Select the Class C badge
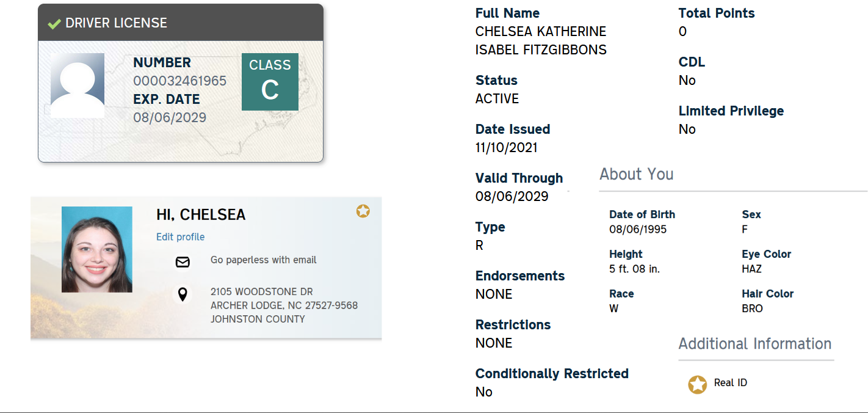868x413 pixels. pos(270,82)
